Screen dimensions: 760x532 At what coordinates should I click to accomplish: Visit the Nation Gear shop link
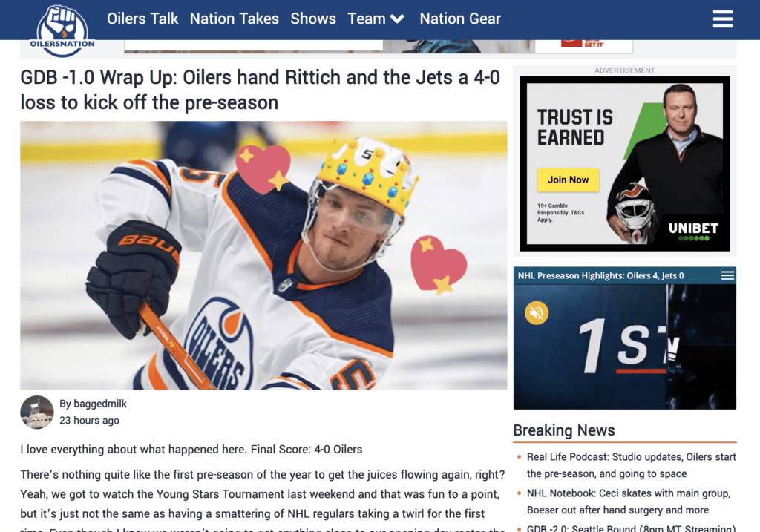[x=460, y=19]
